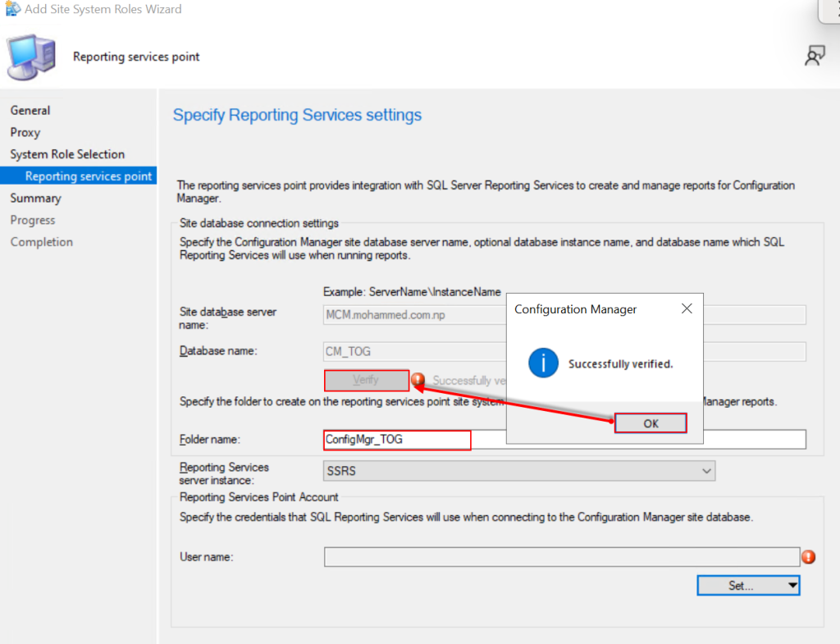The width and height of the screenshot is (840, 644).
Task: Click the Database name field
Action: [x=414, y=351]
